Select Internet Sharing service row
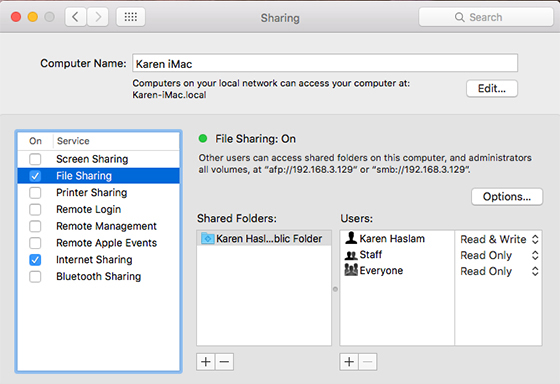 [x=99, y=260]
